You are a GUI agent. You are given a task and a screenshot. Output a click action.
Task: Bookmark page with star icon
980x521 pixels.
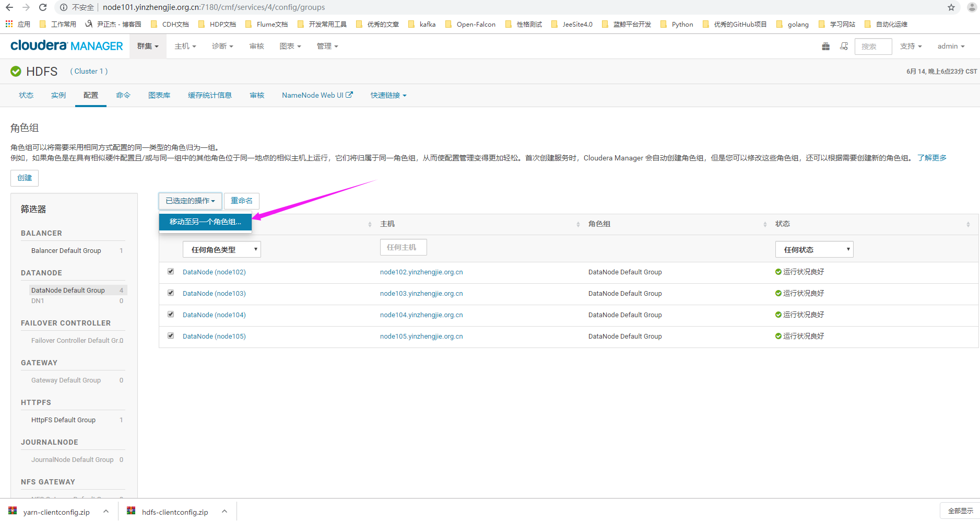pyautogui.click(x=951, y=7)
